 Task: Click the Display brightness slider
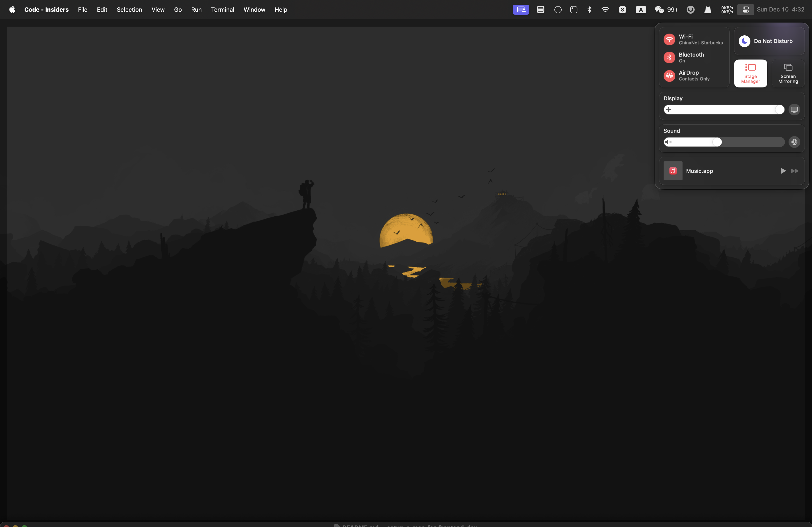coord(724,109)
